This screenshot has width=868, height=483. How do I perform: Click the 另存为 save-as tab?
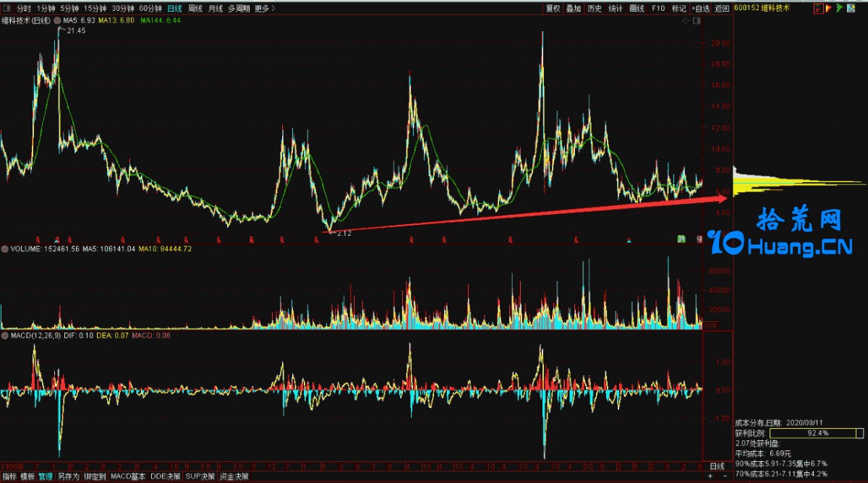click(69, 477)
